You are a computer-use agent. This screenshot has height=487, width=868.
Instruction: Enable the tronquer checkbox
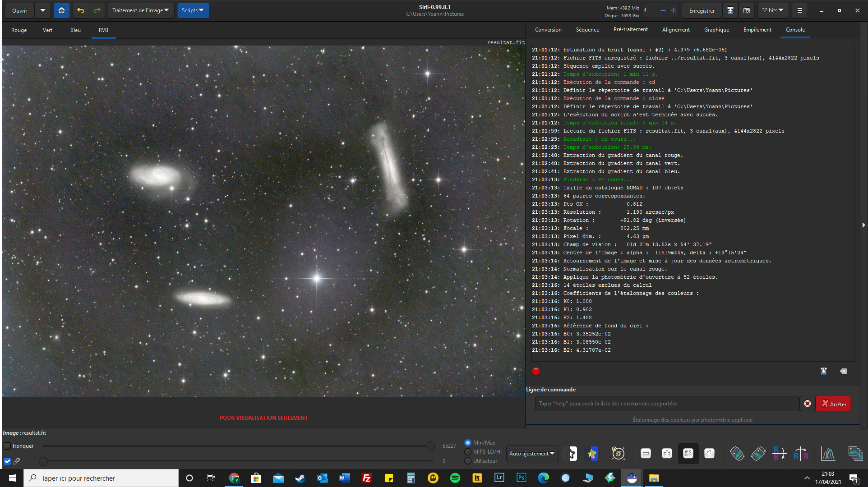tap(7, 446)
